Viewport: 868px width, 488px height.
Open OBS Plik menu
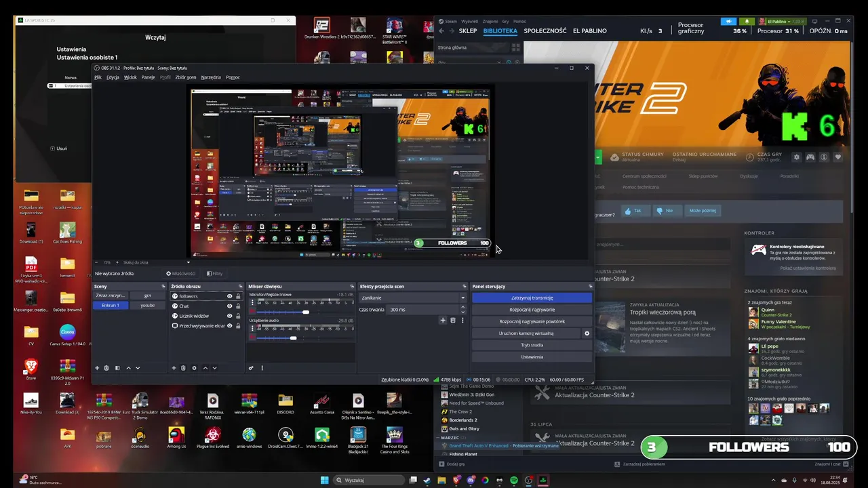pyautogui.click(x=98, y=77)
